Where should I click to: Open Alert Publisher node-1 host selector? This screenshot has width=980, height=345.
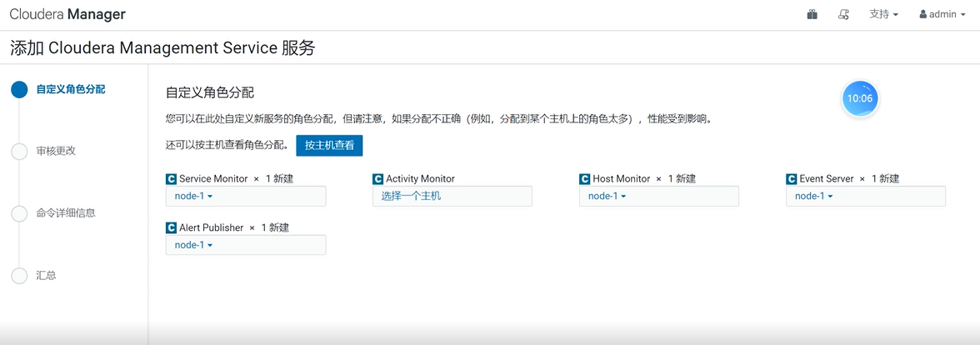point(246,245)
